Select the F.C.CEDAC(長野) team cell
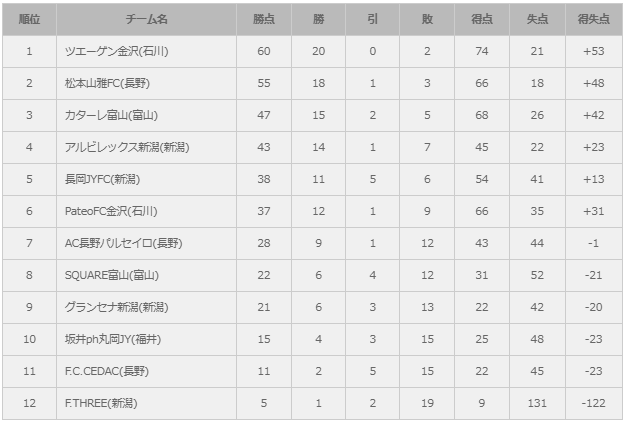627x425 pixels. tap(106, 371)
